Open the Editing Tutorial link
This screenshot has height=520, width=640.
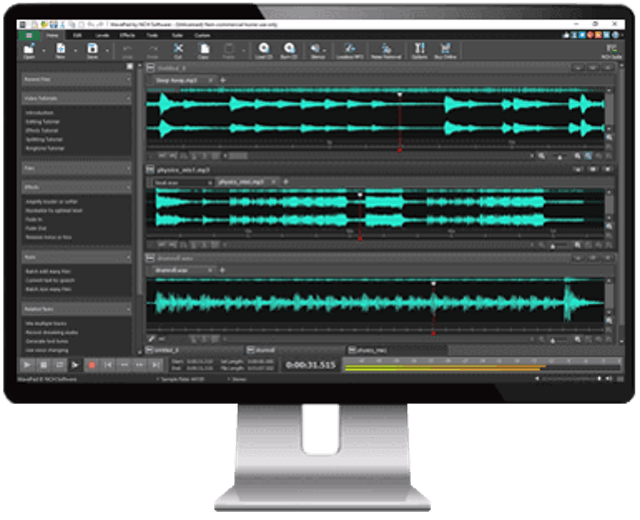point(42,122)
